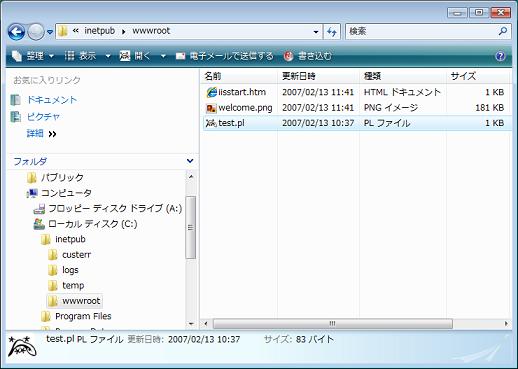The image size is (518, 369).
Task: Open the arrow between inetpub and wwwroot
Action: [x=124, y=32]
